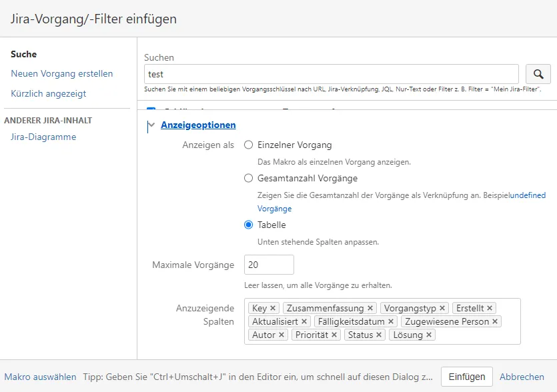Click the Anzeigeoptionen heading link
557x392 pixels.
(198, 125)
